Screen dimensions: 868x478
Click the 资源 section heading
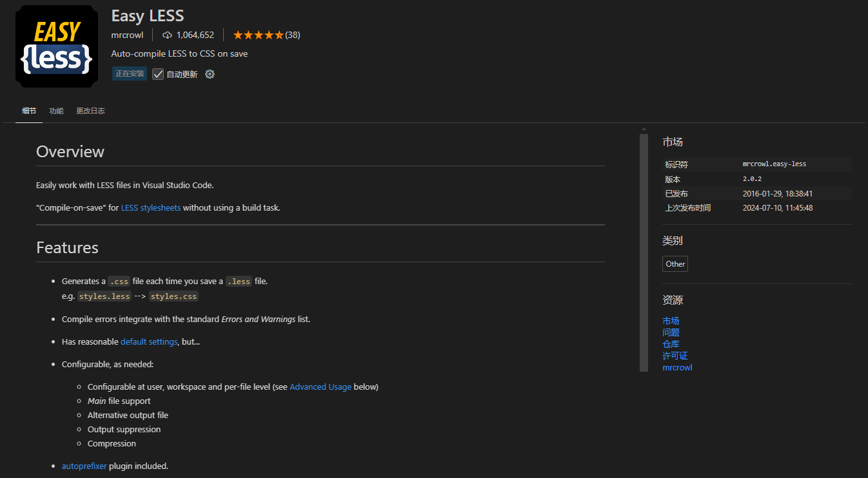pos(672,300)
